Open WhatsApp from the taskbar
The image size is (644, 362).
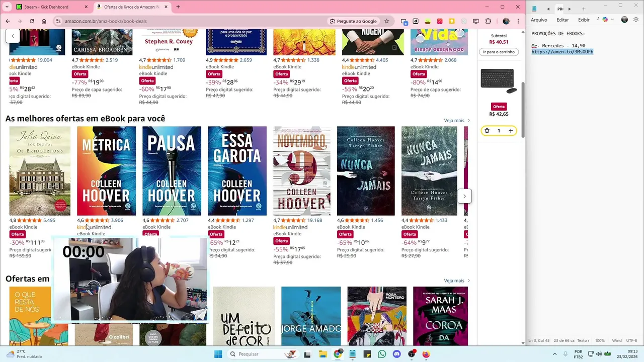tap(382, 354)
